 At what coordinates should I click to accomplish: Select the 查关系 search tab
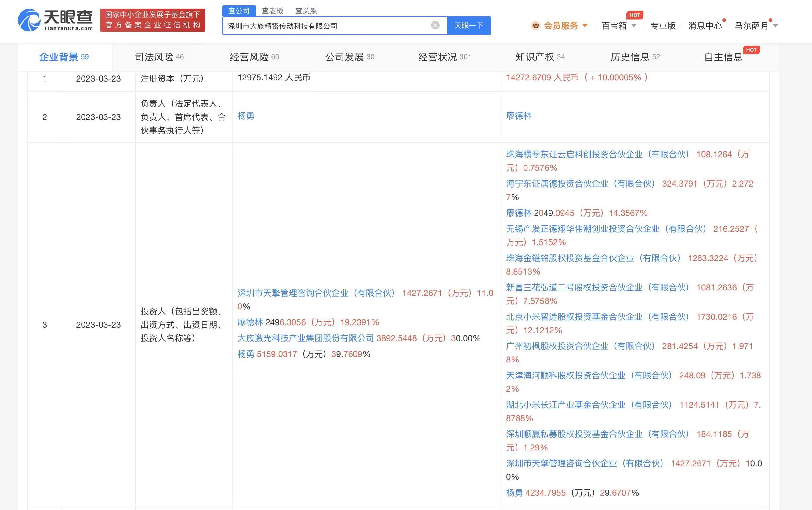(306, 11)
